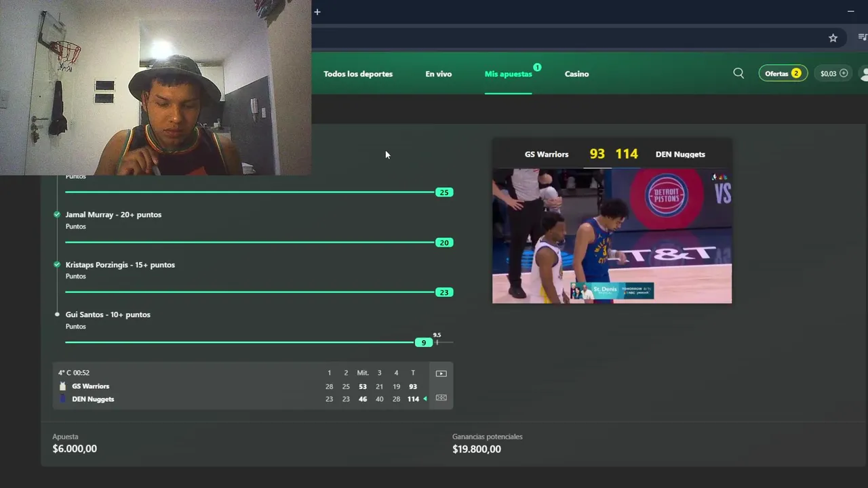Click the Apuesta amount $6.000,00

point(75,449)
